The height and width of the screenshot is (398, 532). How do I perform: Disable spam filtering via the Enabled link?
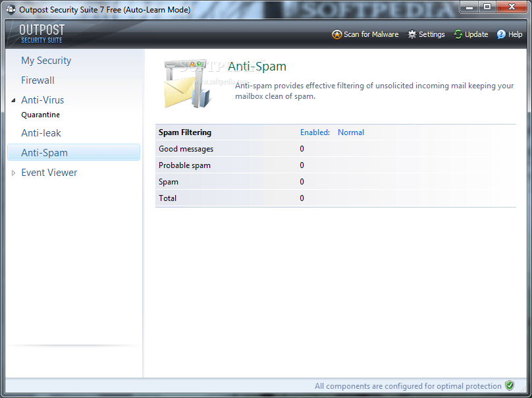314,132
